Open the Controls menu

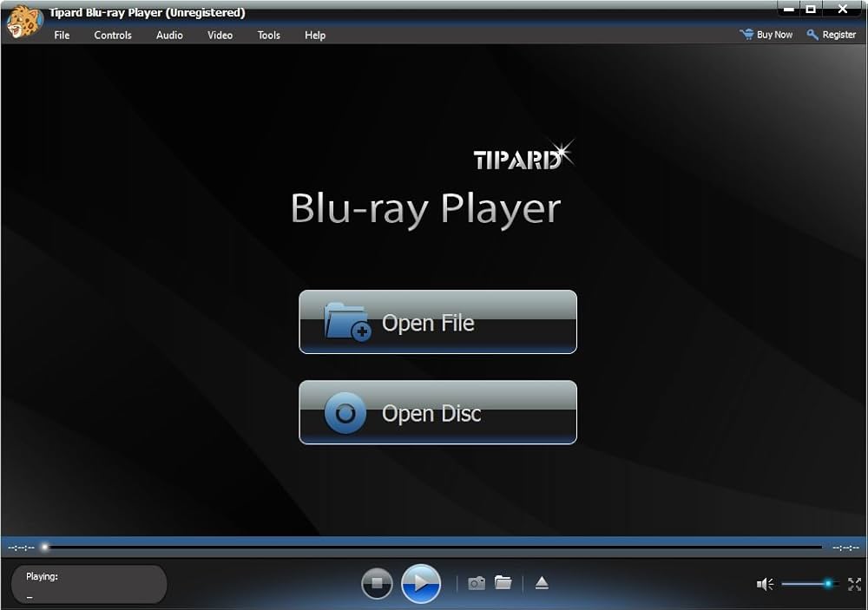(113, 36)
